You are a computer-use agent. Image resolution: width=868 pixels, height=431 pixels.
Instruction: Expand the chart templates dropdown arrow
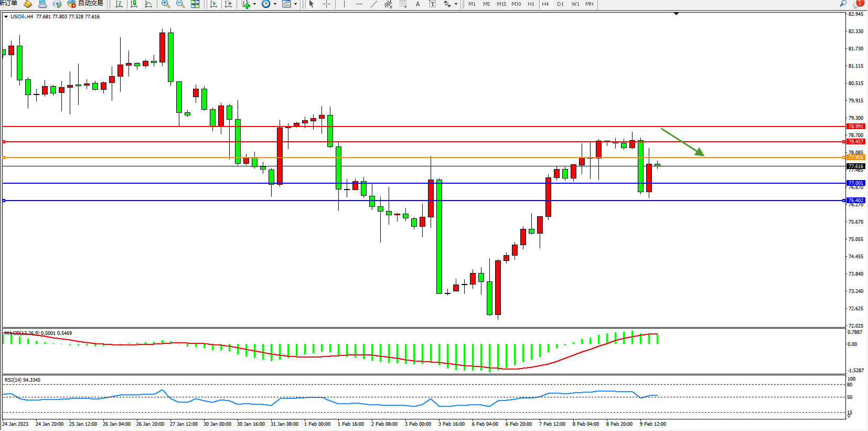point(295,4)
